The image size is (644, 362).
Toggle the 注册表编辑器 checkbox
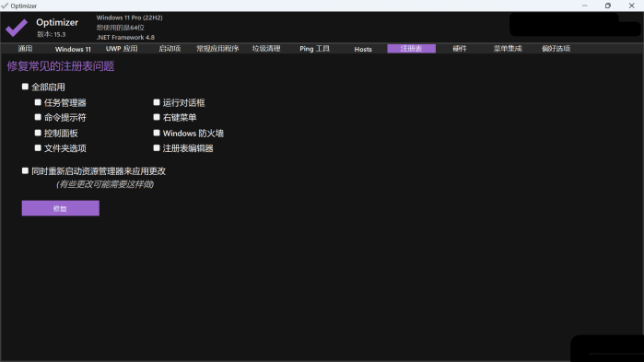tap(157, 147)
